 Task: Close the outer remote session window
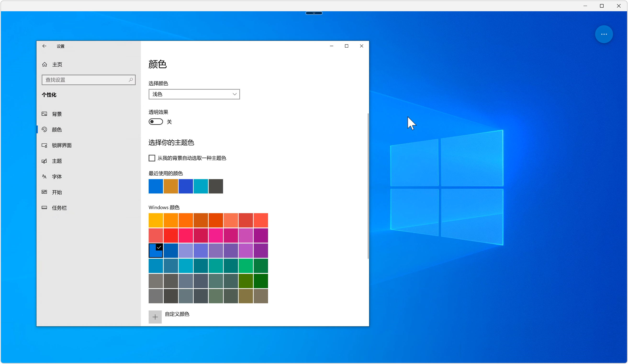(x=619, y=6)
